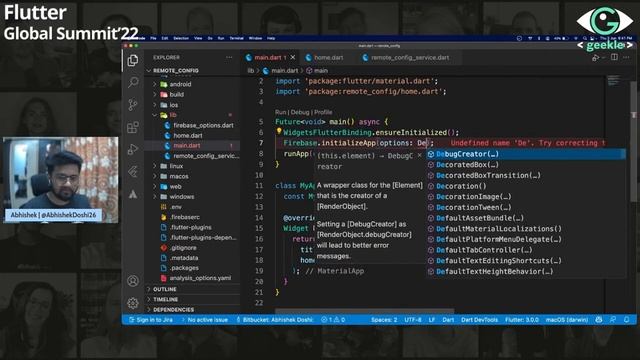Viewport: 640px width, 360px height.
Task: Close the suggestion documentation popup
Action: coord(419,156)
